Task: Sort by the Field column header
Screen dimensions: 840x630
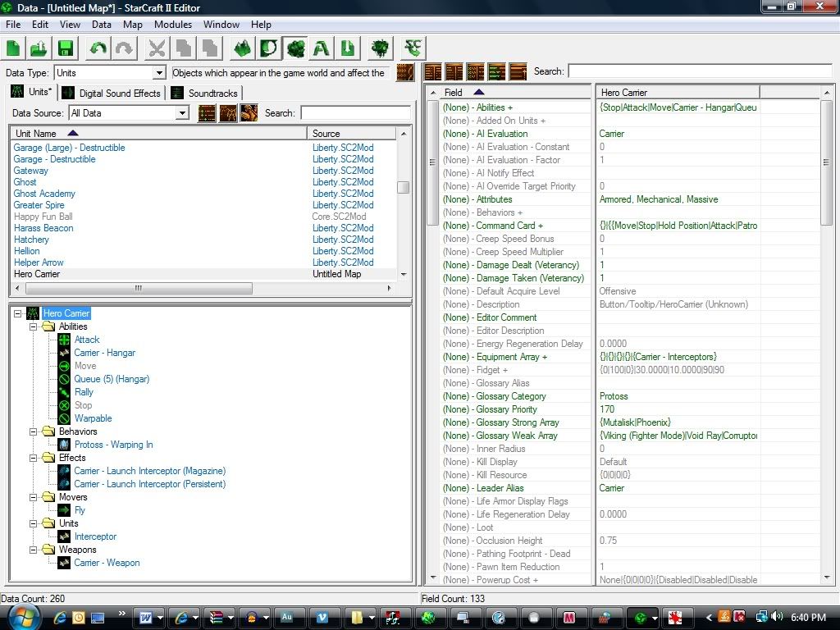Action: 515,93
